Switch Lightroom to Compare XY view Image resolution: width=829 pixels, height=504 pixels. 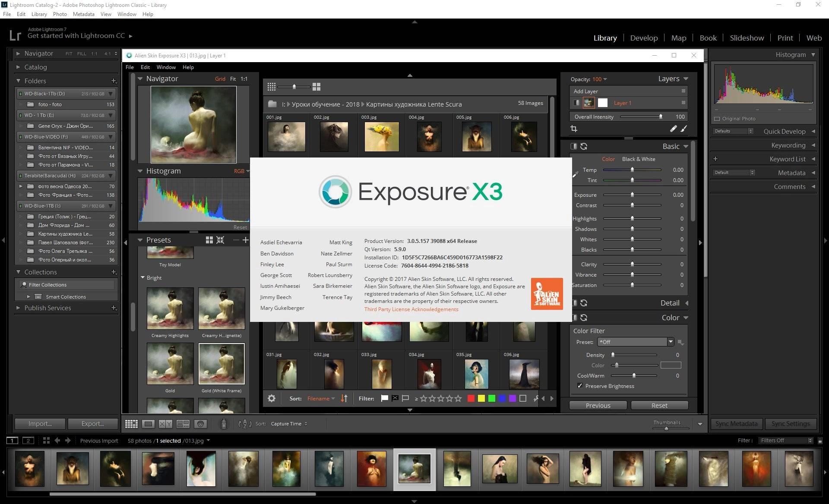point(165,424)
